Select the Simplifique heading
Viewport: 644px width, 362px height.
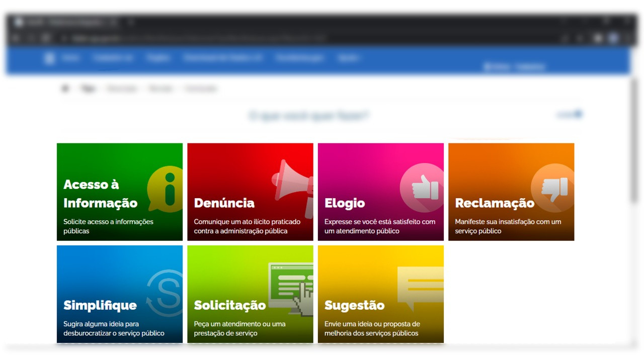[100, 305]
